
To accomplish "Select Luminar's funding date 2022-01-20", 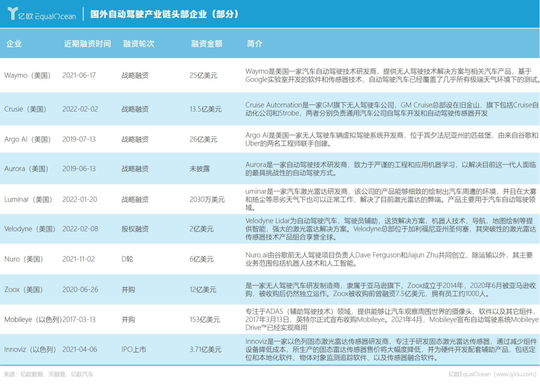I will coord(79,199).
